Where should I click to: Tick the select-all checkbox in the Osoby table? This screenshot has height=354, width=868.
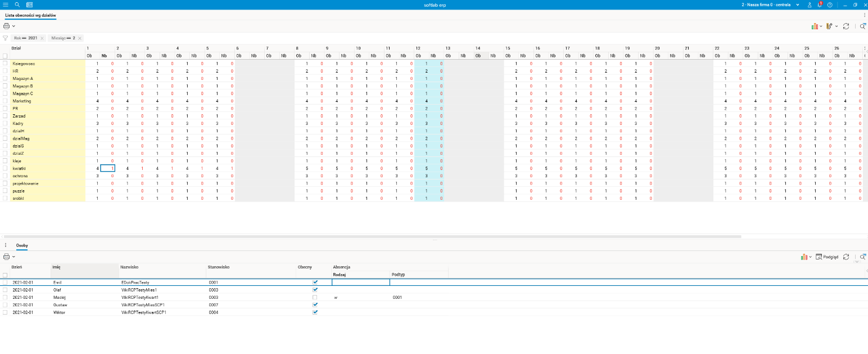pyautogui.click(x=5, y=275)
